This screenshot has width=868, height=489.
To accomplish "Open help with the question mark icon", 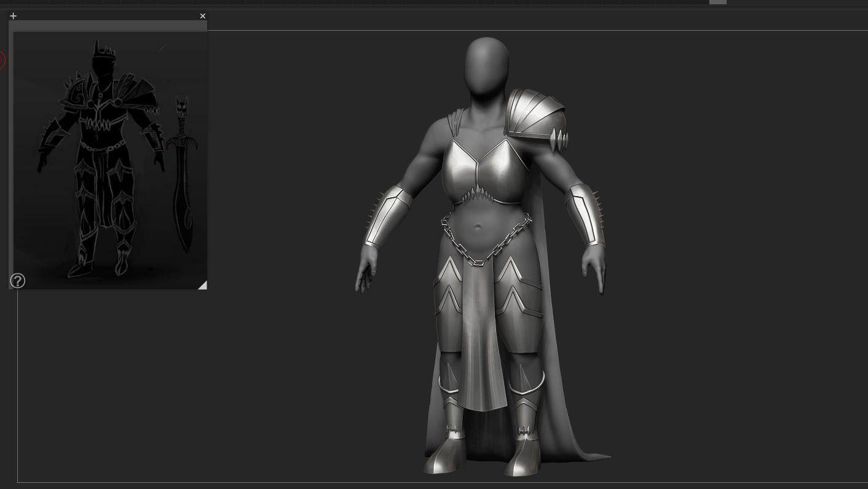I will click(18, 281).
